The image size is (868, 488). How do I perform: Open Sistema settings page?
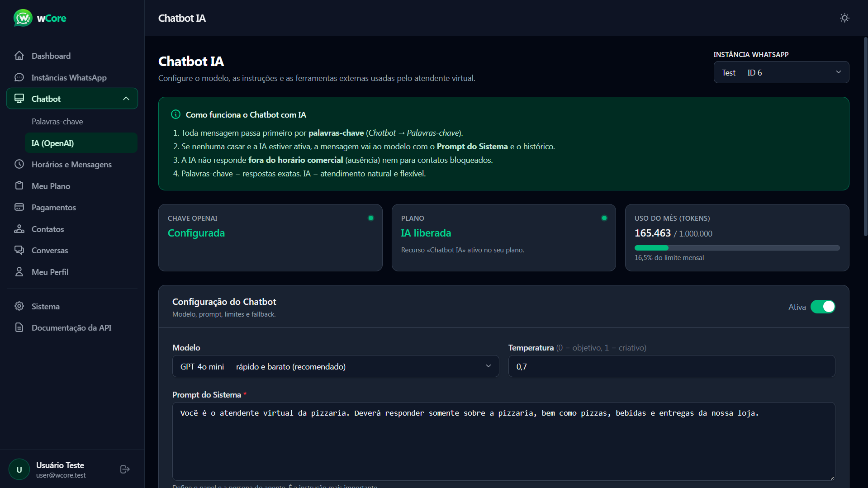pyautogui.click(x=72, y=306)
